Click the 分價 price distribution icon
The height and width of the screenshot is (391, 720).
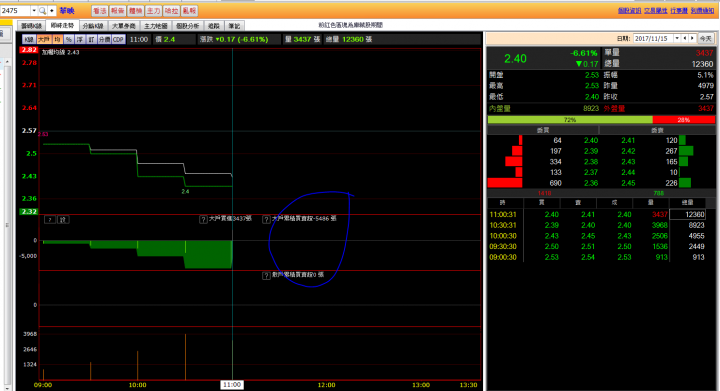pyautogui.click(x=105, y=39)
